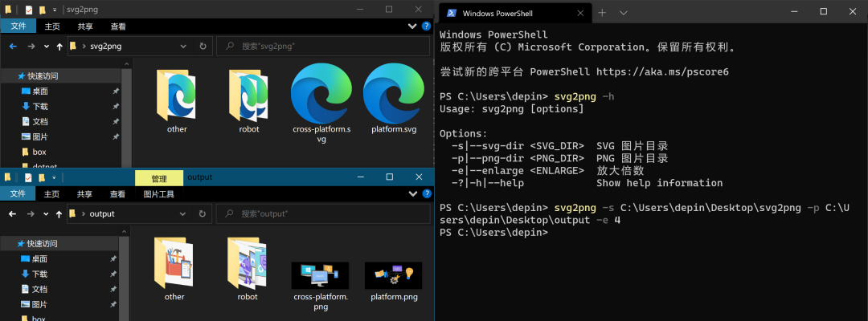Open the robot folder in svg2png window
Image resolution: width=868 pixels, height=321 pixels.
point(248,95)
